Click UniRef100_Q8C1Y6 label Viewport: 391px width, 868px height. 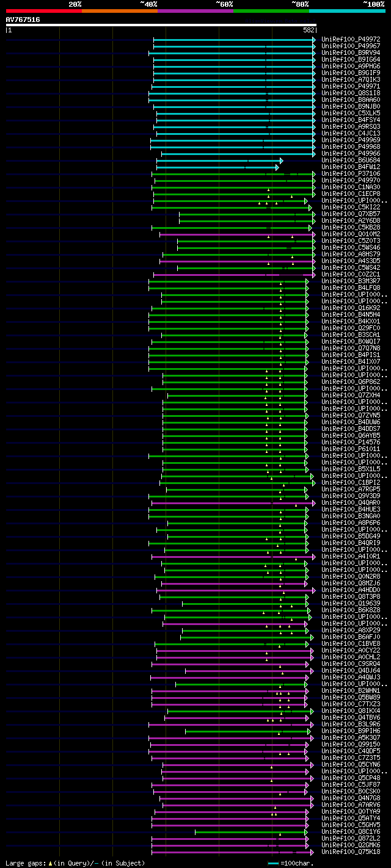tap(351, 831)
